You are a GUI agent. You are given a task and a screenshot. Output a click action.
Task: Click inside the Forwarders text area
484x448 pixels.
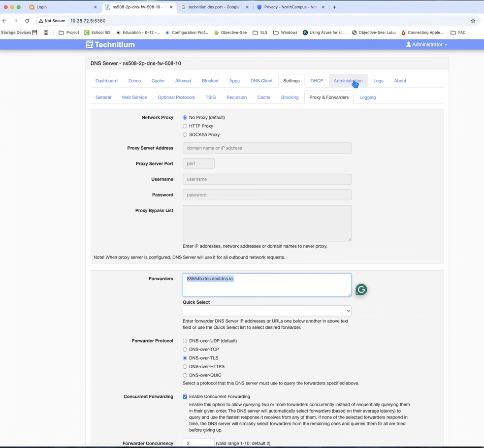point(266,286)
